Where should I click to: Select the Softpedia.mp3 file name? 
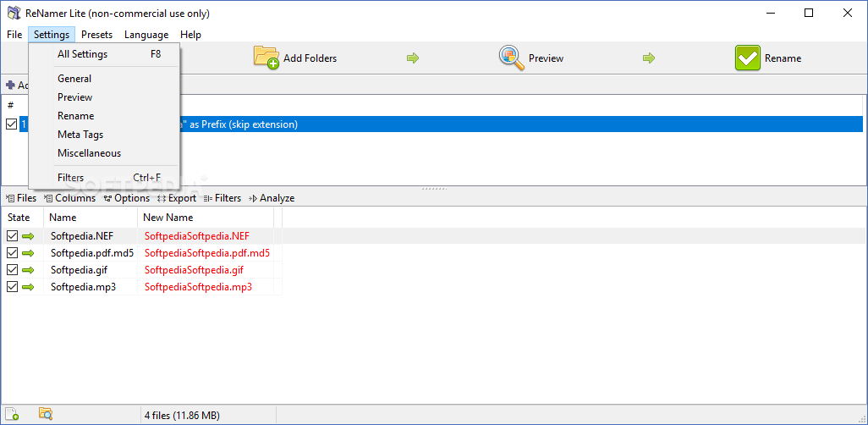point(84,287)
